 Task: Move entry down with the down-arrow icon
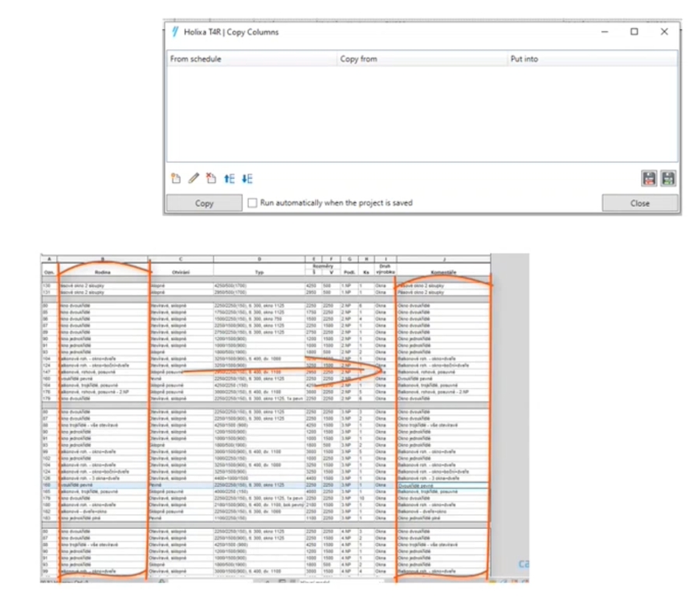click(247, 178)
